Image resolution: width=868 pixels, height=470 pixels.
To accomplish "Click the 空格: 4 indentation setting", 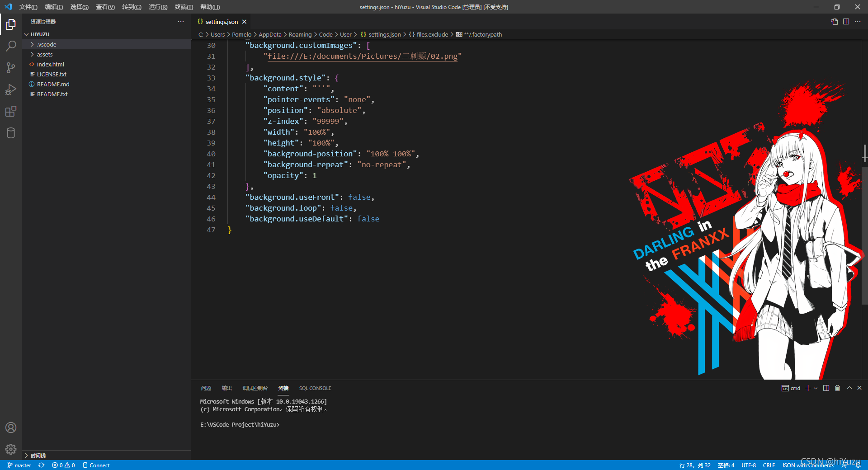I will (x=726, y=465).
